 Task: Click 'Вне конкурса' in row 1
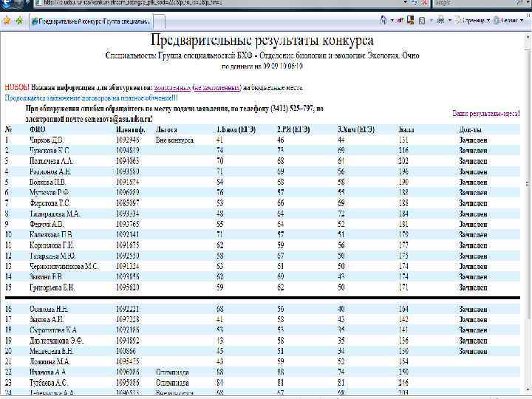click(174, 140)
